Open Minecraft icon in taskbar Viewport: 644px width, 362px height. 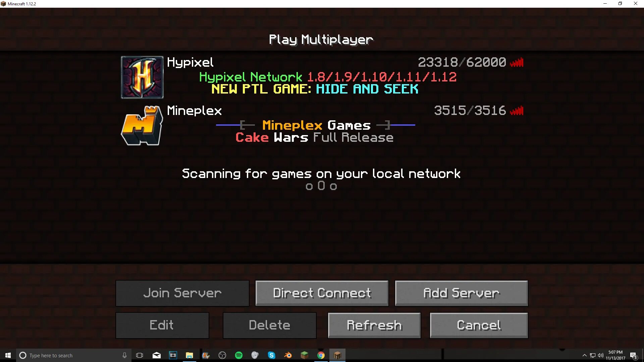[337, 355]
